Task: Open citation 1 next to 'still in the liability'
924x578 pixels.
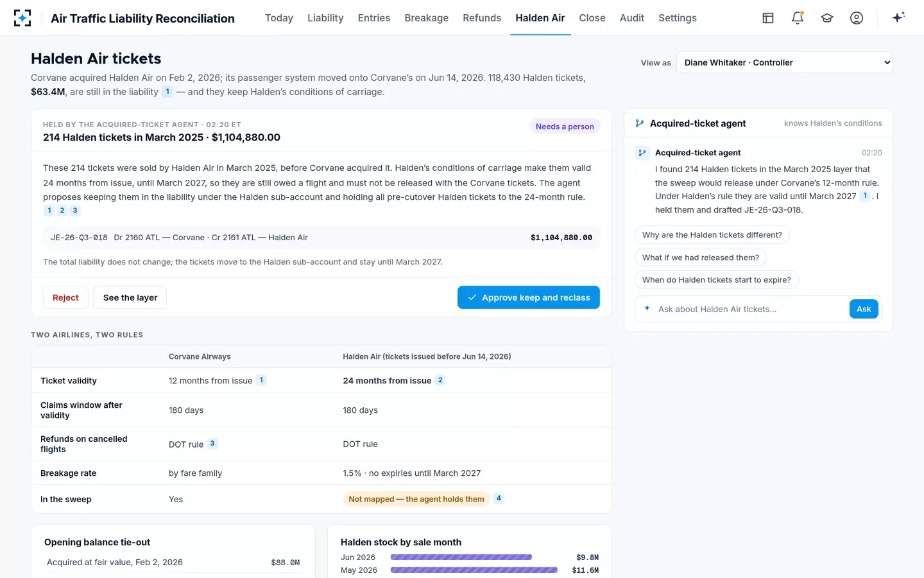Action: (x=167, y=92)
